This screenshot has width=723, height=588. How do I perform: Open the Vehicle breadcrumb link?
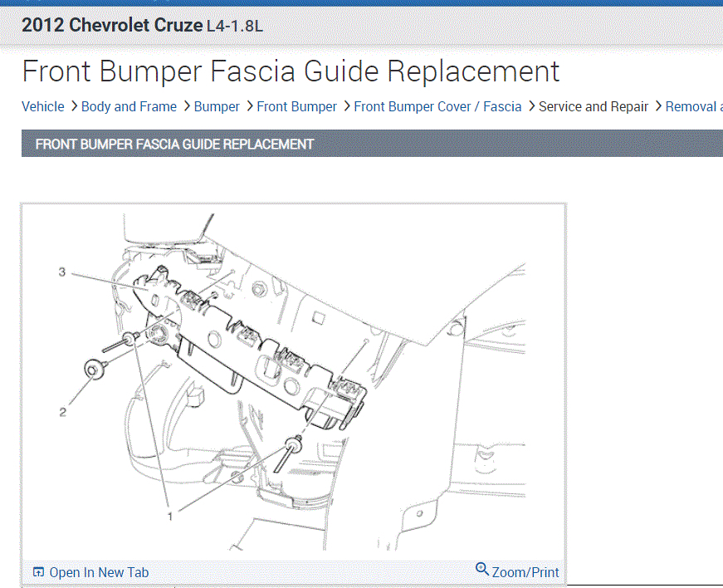click(x=43, y=106)
